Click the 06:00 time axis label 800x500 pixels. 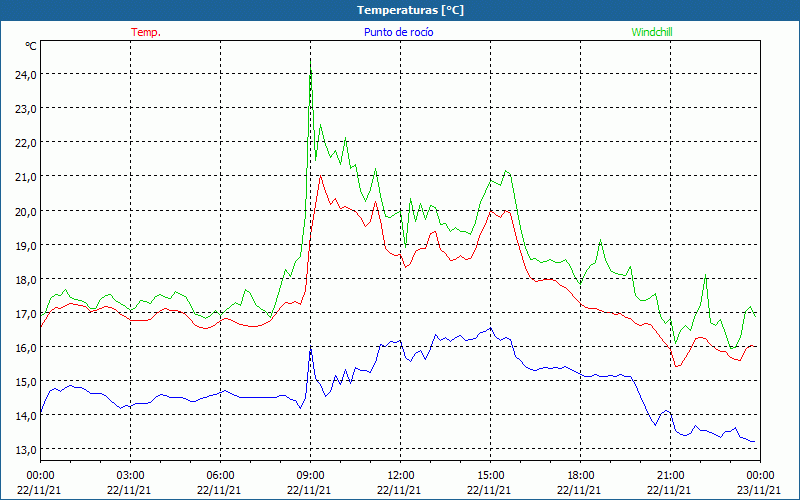220,475
